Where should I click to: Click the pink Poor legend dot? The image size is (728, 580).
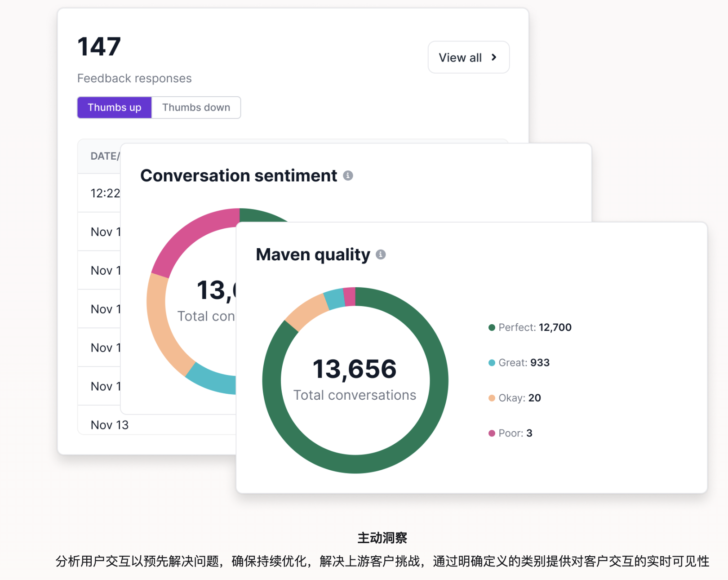[x=492, y=433]
